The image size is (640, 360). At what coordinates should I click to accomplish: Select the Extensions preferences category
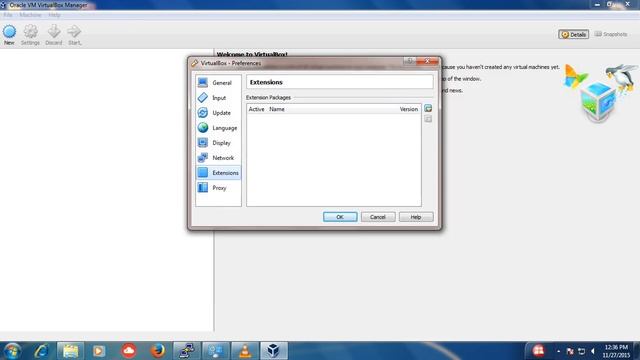point(218,173)
